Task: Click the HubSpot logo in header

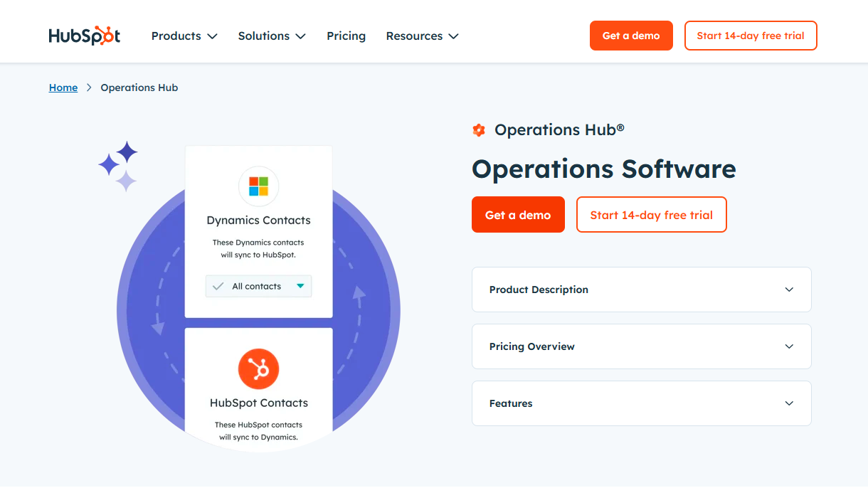Action: pyautogui.click(x=84, y=36)
